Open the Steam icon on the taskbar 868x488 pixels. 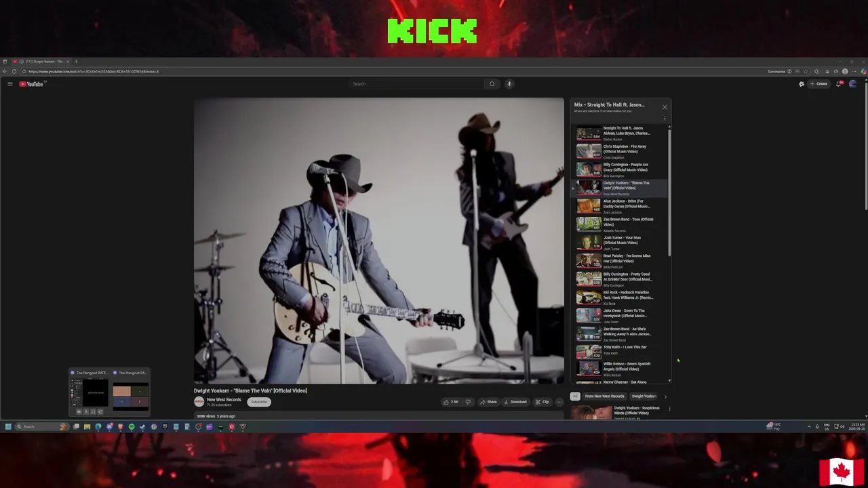click(142, 427)
